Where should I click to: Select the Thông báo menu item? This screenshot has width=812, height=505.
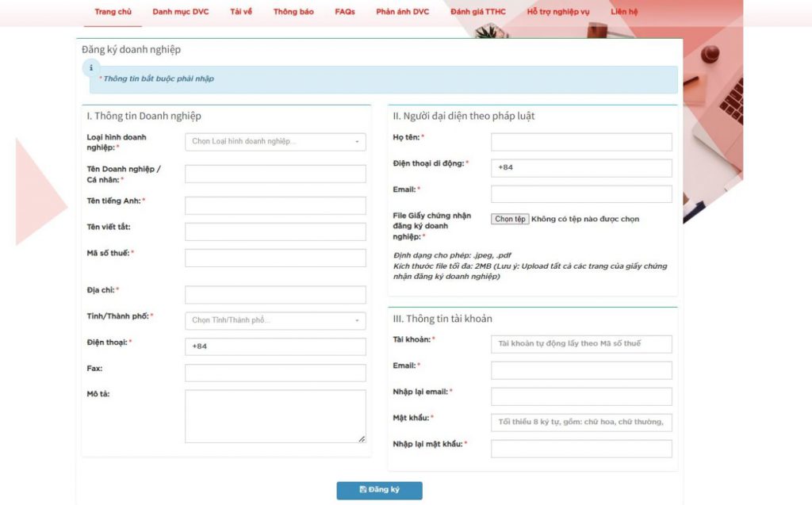[x=293, y=12]
